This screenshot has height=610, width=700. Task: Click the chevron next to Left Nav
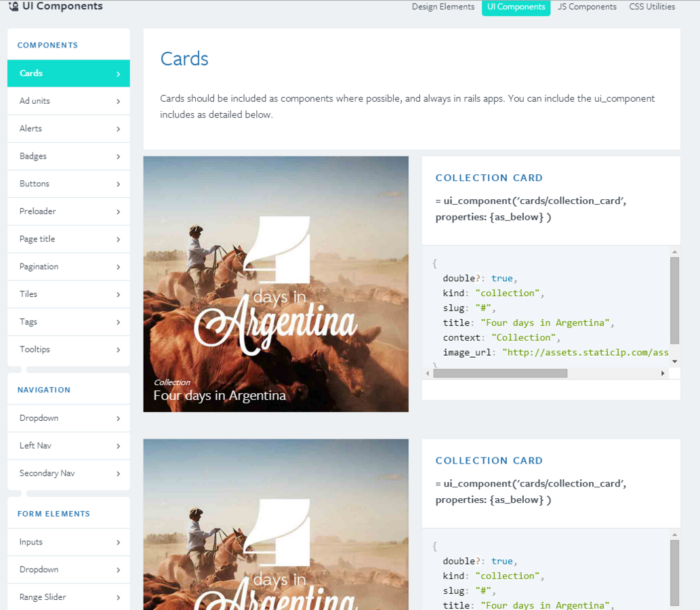point(119,447)
